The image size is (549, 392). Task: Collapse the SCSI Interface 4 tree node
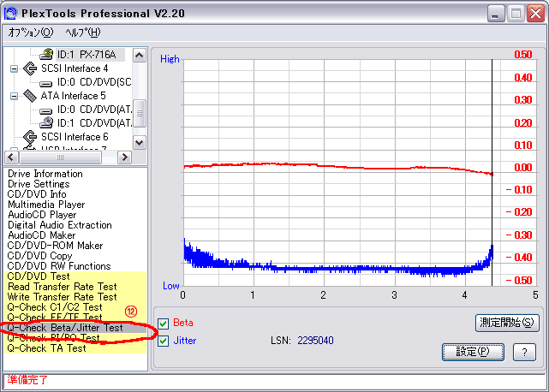[x=14, y=68]
